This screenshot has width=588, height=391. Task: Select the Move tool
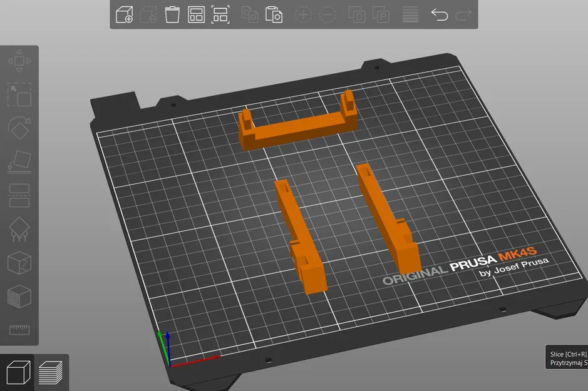pyautogui.click(x=20, y=61)
